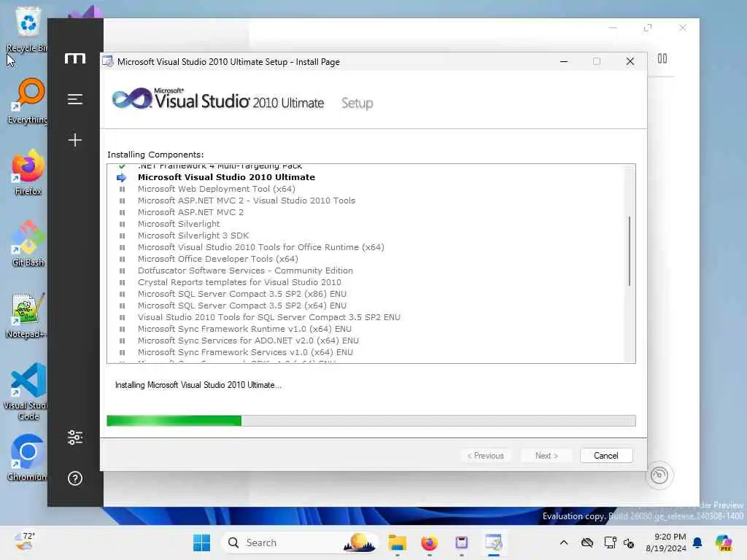Select 'Sync Services for ADO.NET v2.0 (x64) ENU'
This screenshot has width=747, height=560.
click(x=365, y=341)
